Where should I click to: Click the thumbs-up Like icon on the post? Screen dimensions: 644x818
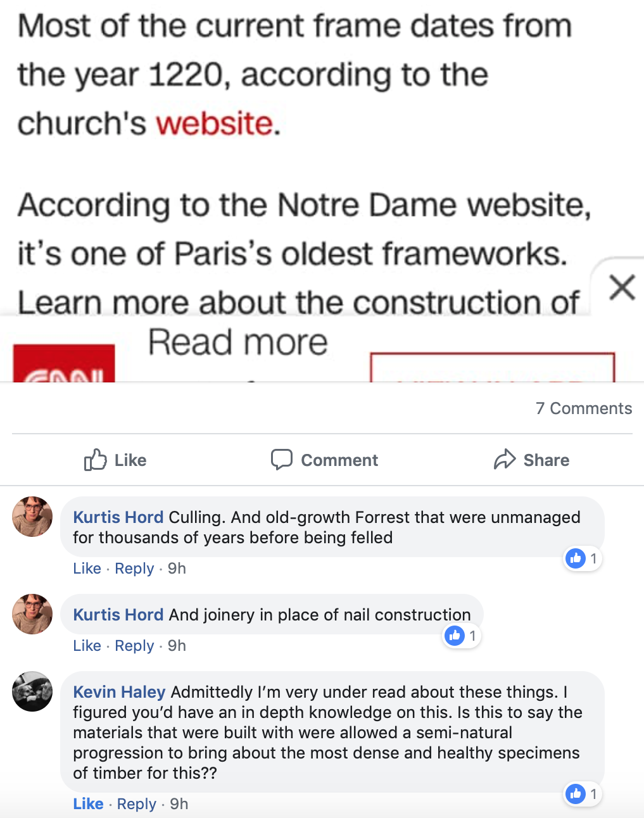pos(96,460)
